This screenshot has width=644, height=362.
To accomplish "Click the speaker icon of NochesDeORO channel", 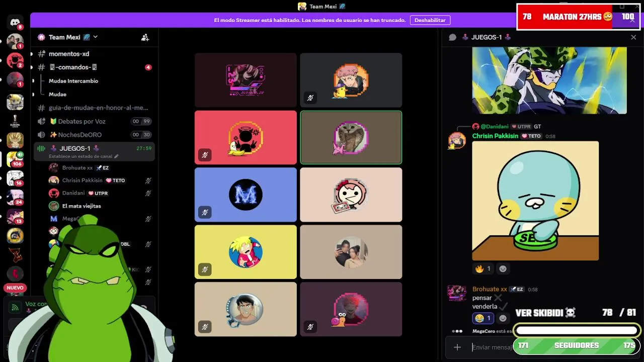I will 41,135.
